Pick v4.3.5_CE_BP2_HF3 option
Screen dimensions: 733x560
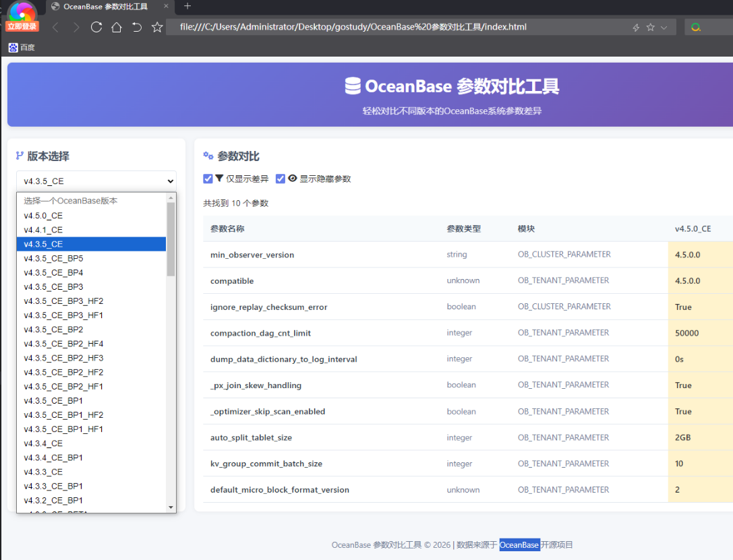tap(91, 358)
